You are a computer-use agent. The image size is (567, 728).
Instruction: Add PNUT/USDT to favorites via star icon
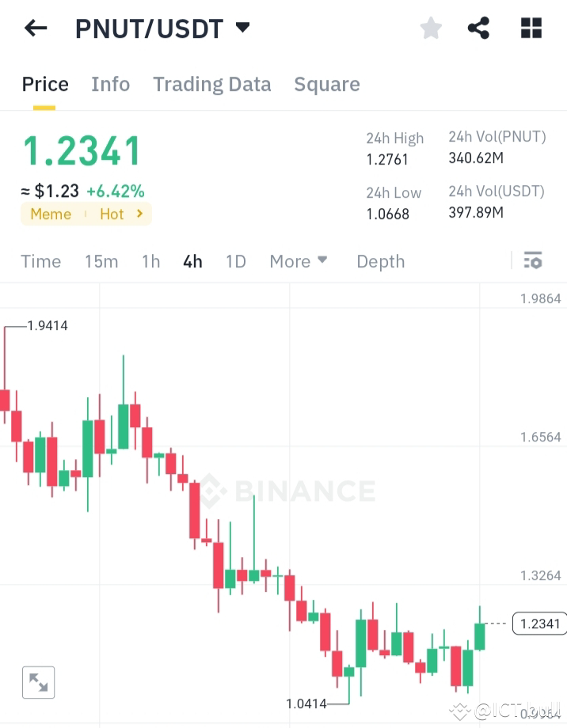(430, 28)
